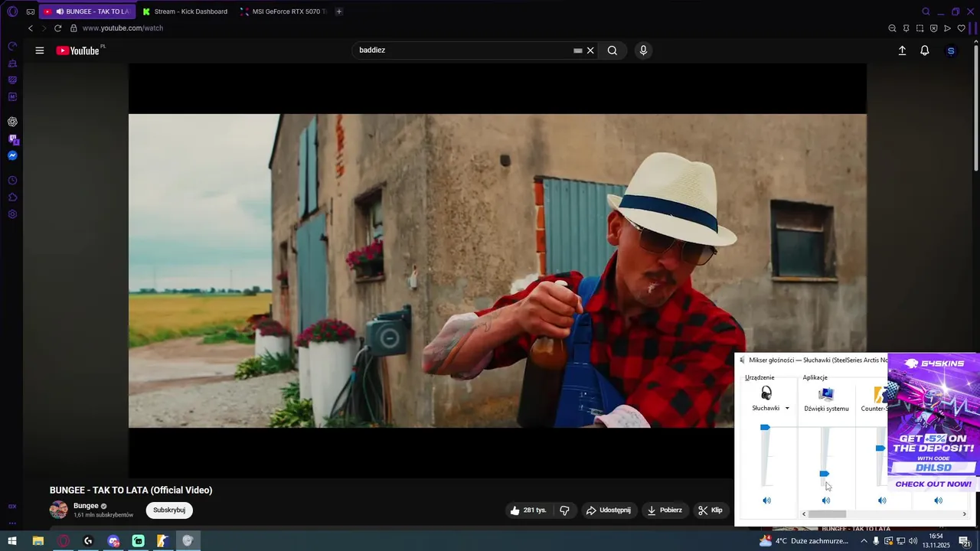Open History clock icon in the Opera sidebar
Viewport: 980px width, 551px height.
click(x=12, y=181)
